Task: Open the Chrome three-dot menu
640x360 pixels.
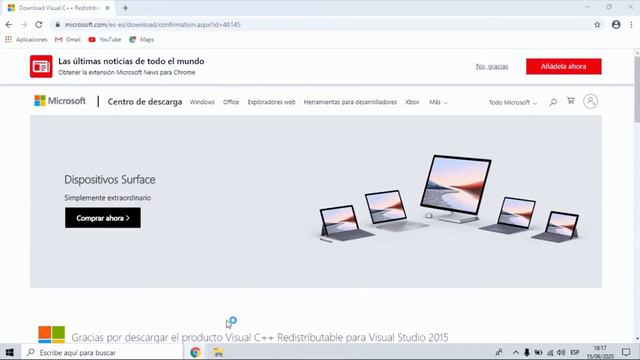Action: coord(631,24)
